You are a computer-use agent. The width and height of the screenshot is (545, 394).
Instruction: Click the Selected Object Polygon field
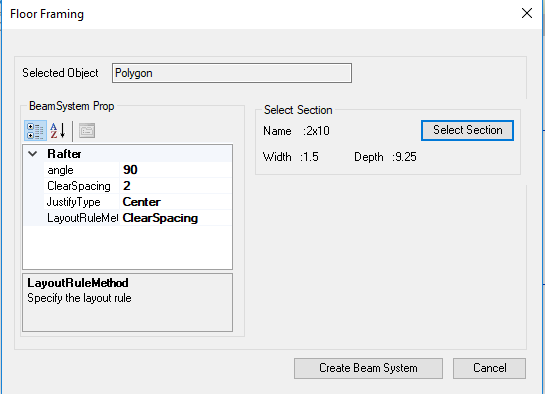coord(232,73)
